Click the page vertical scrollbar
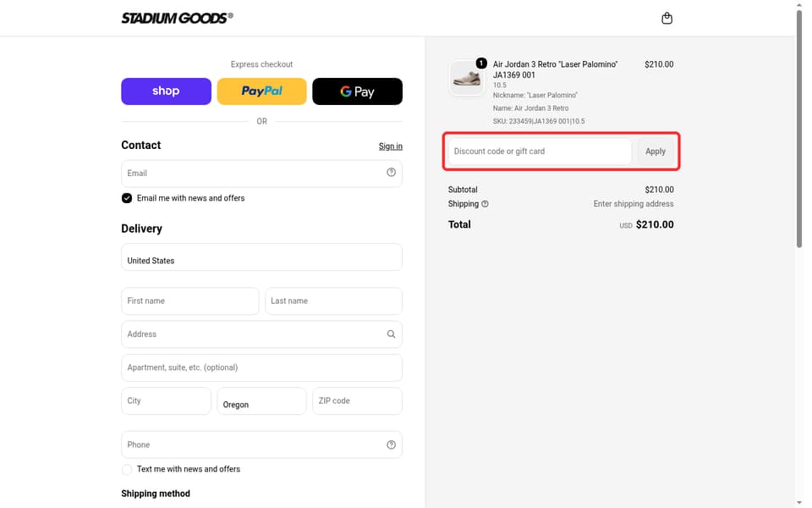 click(x=799, y=127)
